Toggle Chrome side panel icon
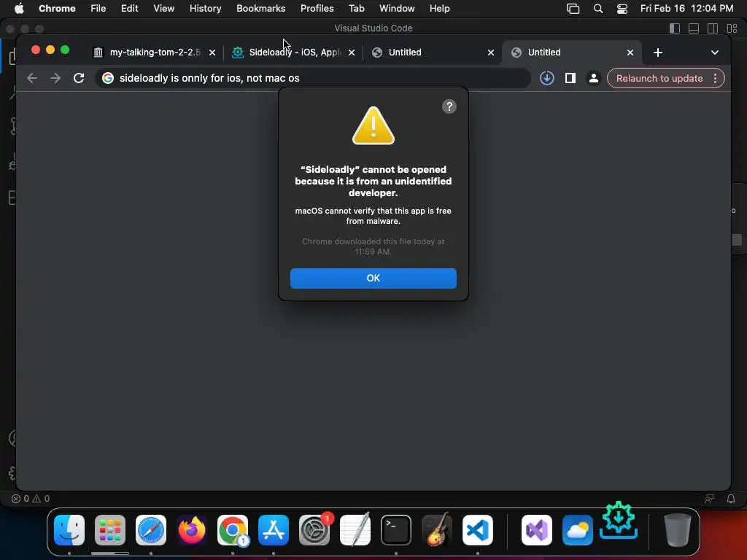The image size is (747, 560). click(570, 78)
